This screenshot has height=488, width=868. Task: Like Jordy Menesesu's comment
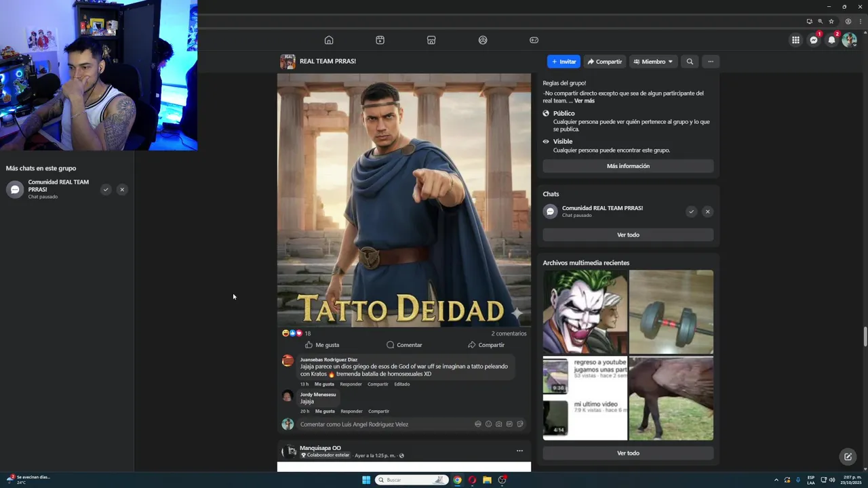click(325, 411)
